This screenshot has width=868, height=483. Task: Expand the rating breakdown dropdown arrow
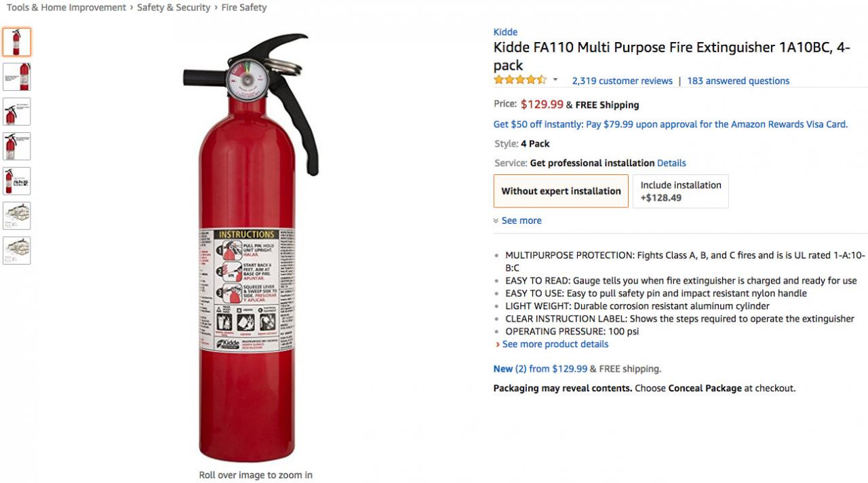pos(555,80)
